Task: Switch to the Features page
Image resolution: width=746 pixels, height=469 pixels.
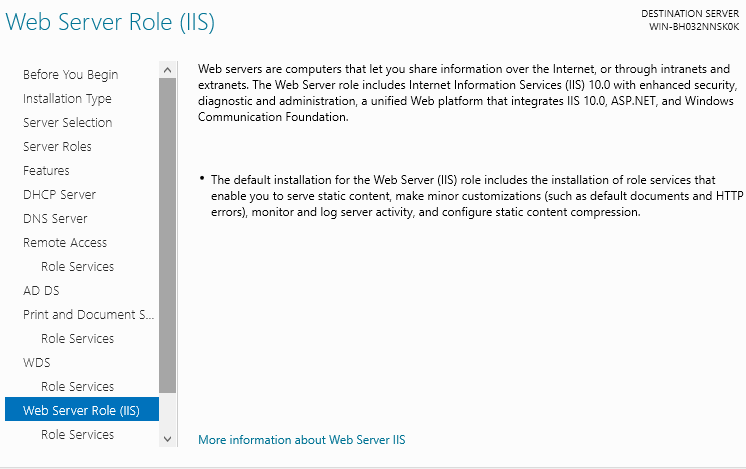Action: point(46,171)
